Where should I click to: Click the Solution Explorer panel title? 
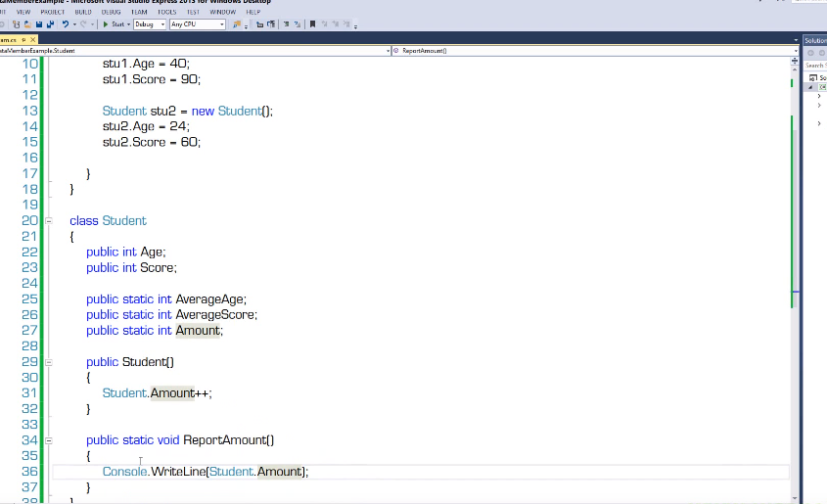(x=815, y=40)
